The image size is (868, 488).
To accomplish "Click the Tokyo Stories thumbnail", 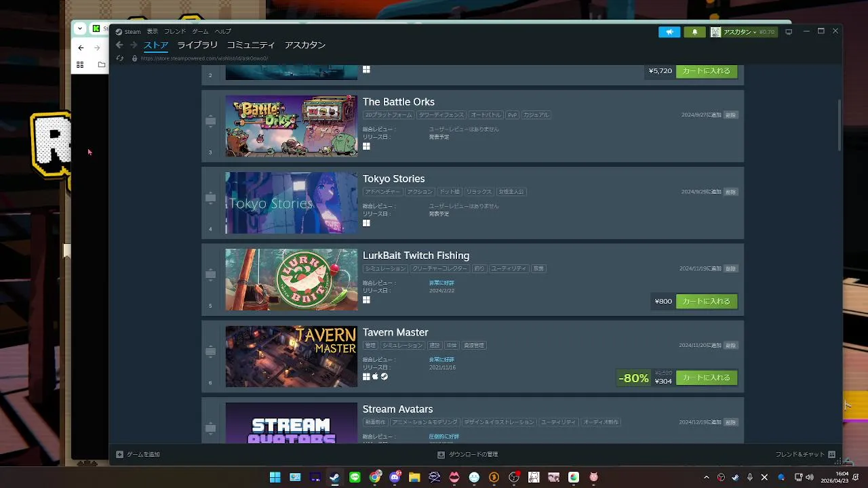I will (x=292, y=203).
